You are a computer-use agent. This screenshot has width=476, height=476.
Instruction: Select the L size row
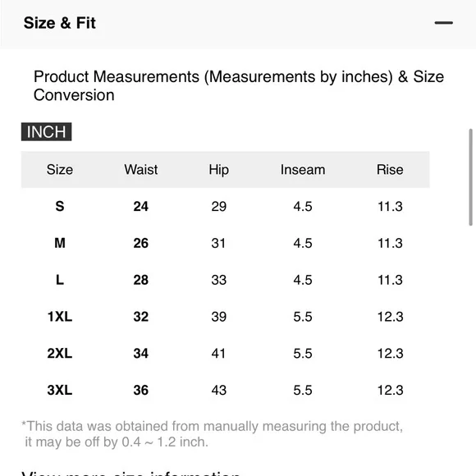tap(225, 280)
